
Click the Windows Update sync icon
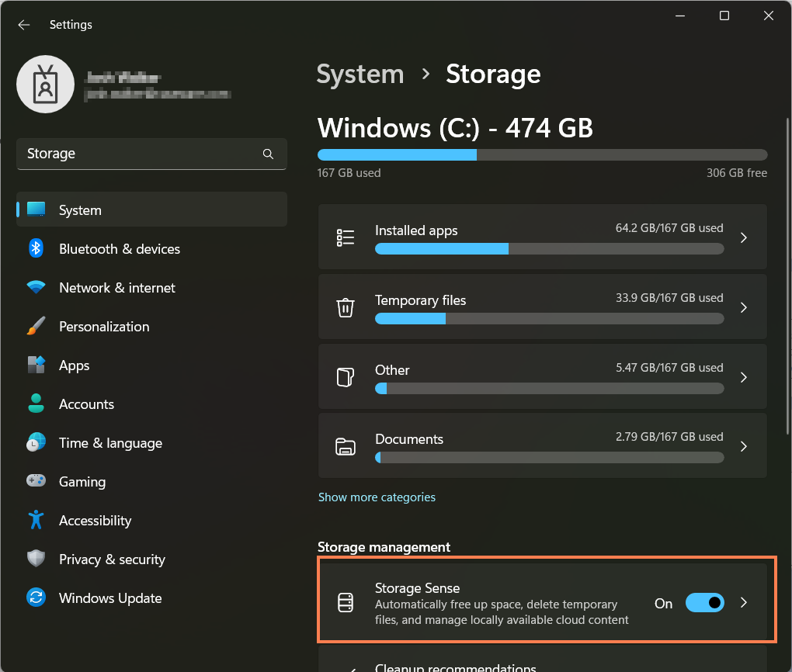click(x=36, y=598)
